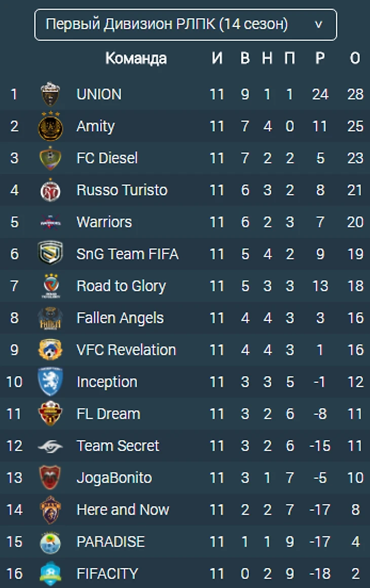Screen dimensions: 370x588
Task: Click the Amity team crest
Action: coord(50,126)
